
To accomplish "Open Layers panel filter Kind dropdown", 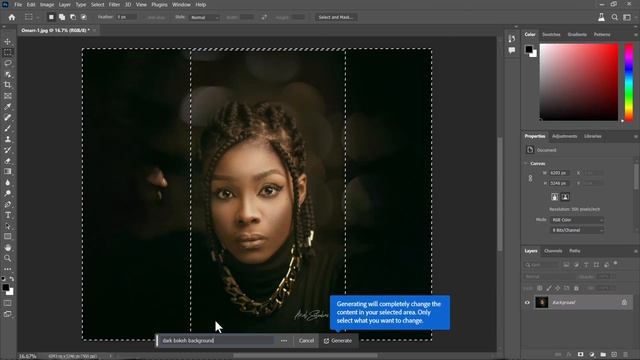I will tap(540, 265).
